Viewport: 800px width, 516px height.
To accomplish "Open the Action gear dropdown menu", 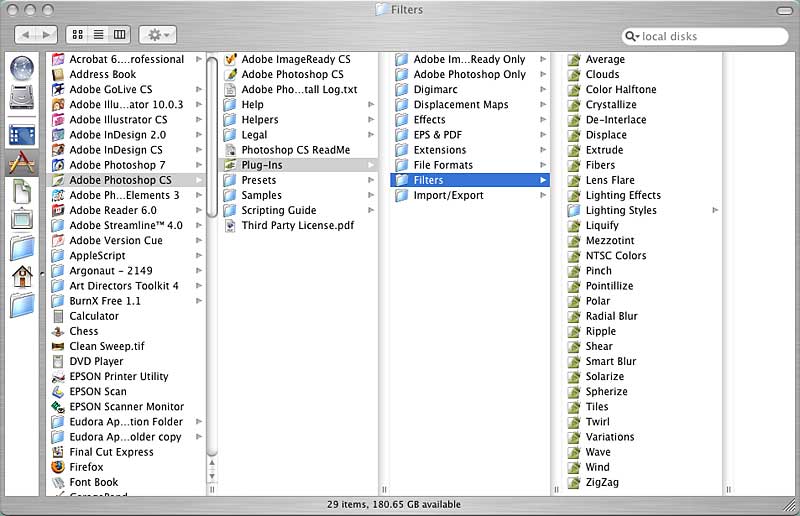I will click(x=158, y=35).
